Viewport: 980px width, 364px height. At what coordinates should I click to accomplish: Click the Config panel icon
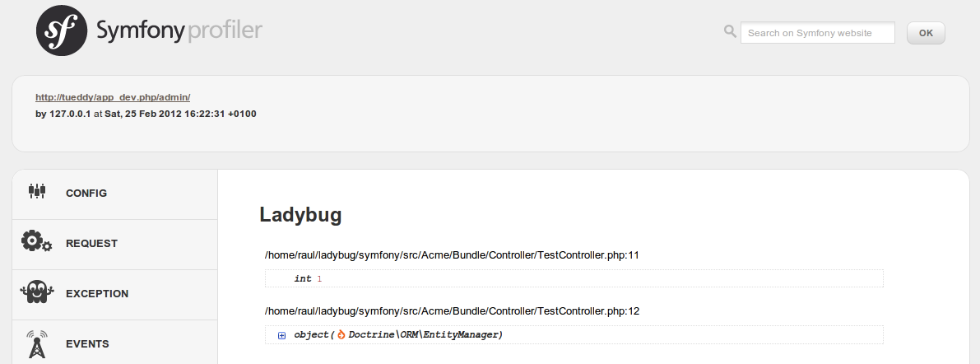click(37, 191)
